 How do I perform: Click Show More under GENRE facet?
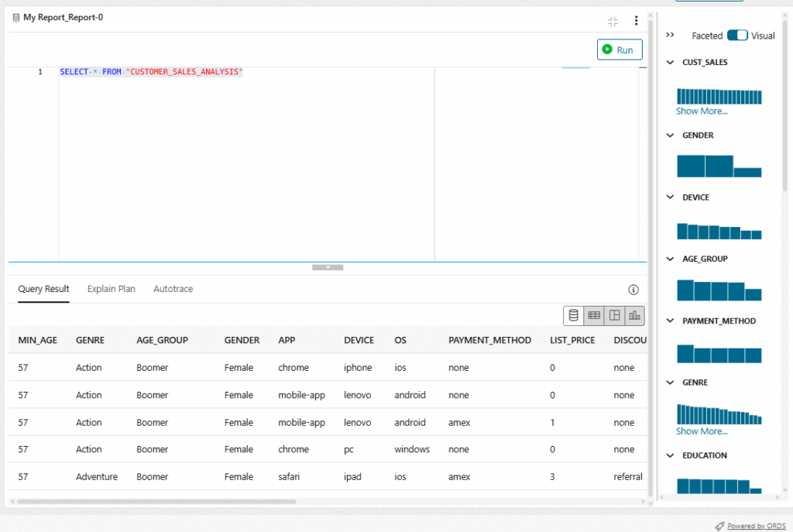pyautogui.click(x=701, y=431)
